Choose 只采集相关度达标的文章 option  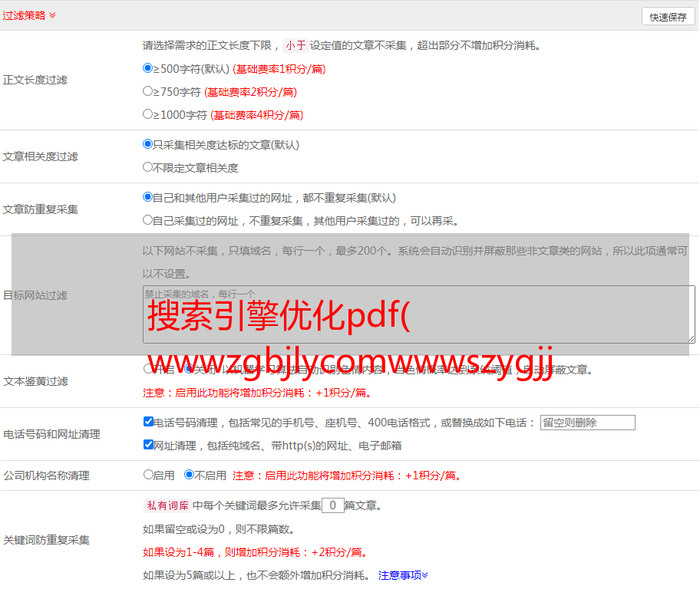pos(147,144)
